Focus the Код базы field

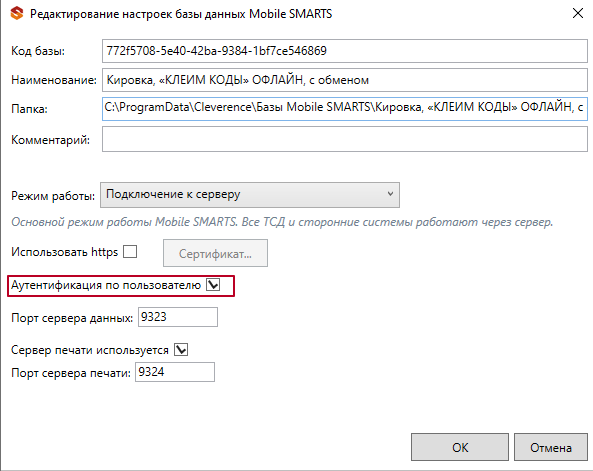pos(345,51)
